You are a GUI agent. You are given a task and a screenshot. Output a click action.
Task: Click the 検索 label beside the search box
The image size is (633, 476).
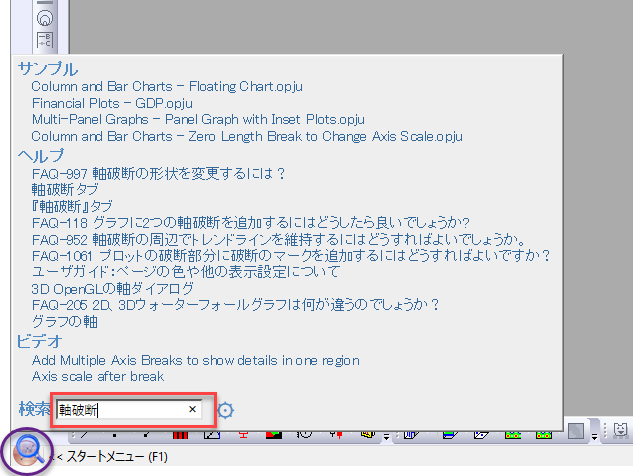click(x=34, y=409)
